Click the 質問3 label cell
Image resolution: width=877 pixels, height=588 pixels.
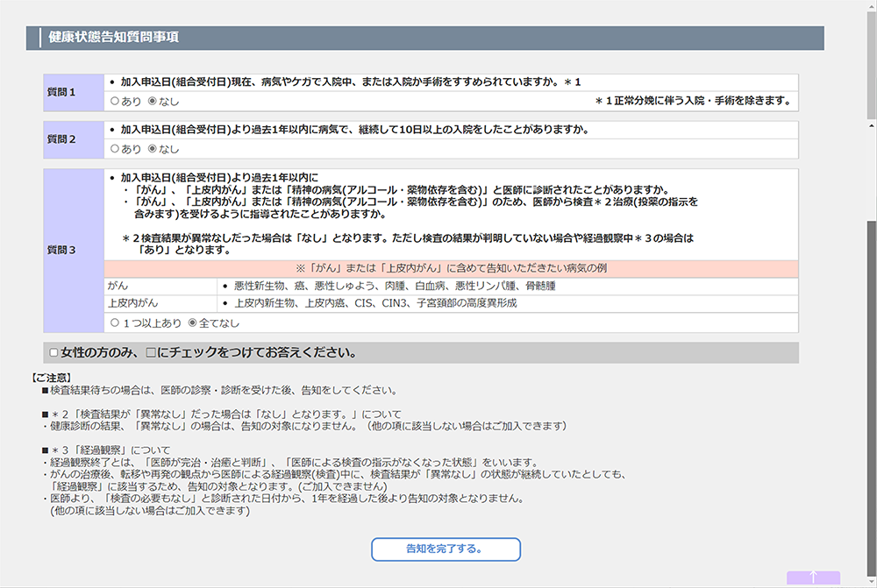pyautogui.click(x=74, y=251)
